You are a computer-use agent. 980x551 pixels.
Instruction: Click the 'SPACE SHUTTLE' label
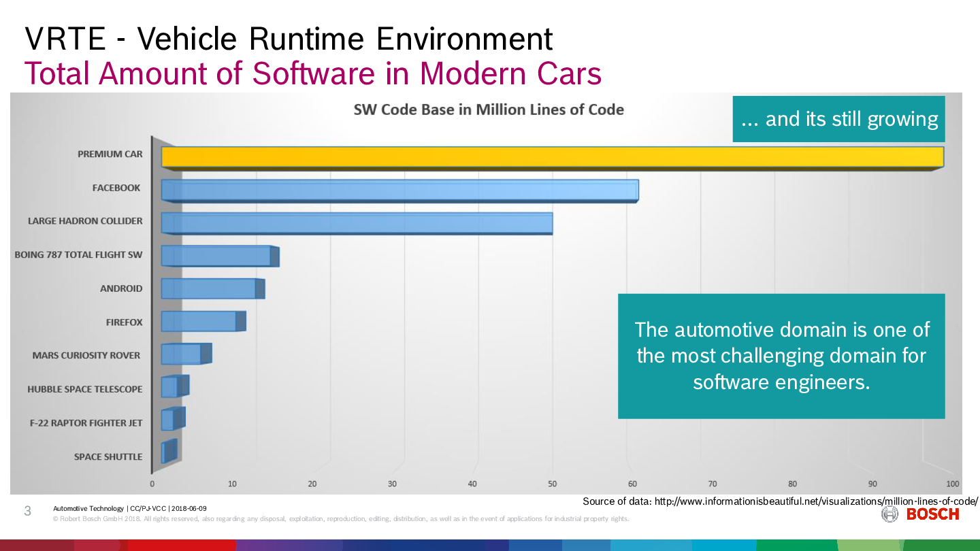coord(108,457)
